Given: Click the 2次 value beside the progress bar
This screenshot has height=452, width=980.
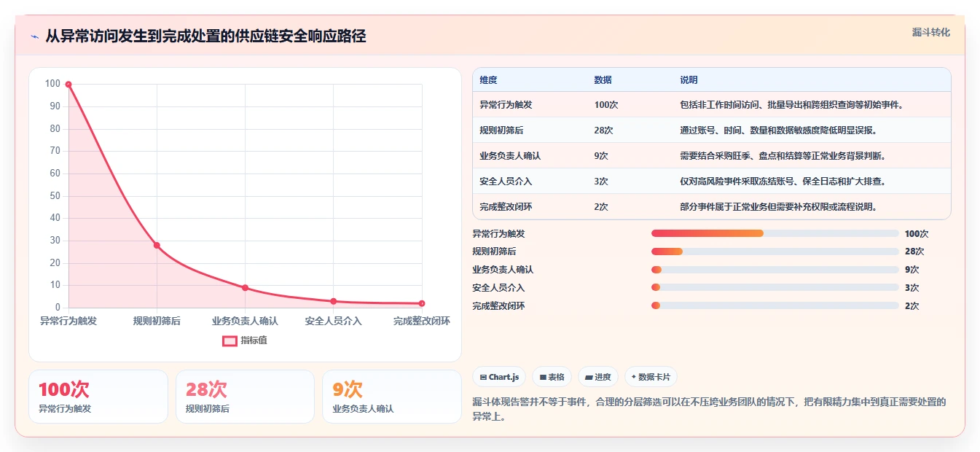Looking at the screenshot, I should point(912,306).
